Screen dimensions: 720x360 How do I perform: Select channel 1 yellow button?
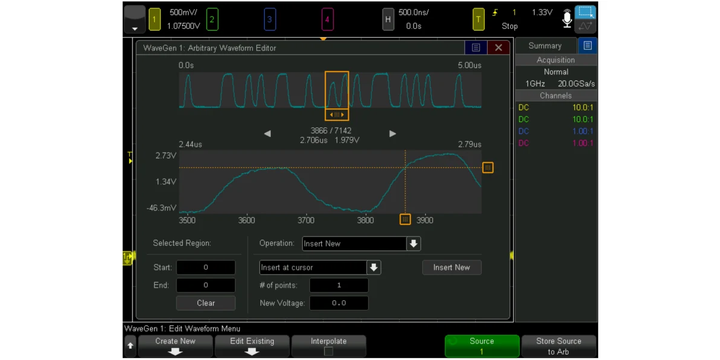pyautogui.click(x=155, y=20)
